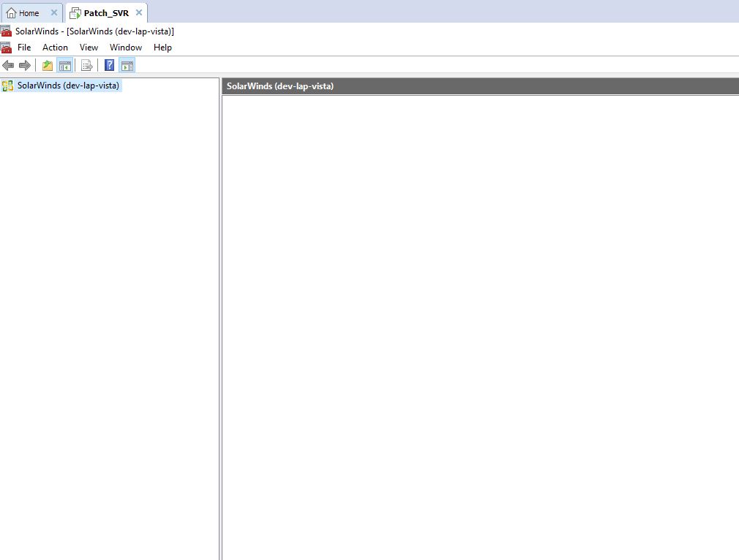Close the Patch_SVR tab
Screen dimensions: 739x560
pos(139,12)
